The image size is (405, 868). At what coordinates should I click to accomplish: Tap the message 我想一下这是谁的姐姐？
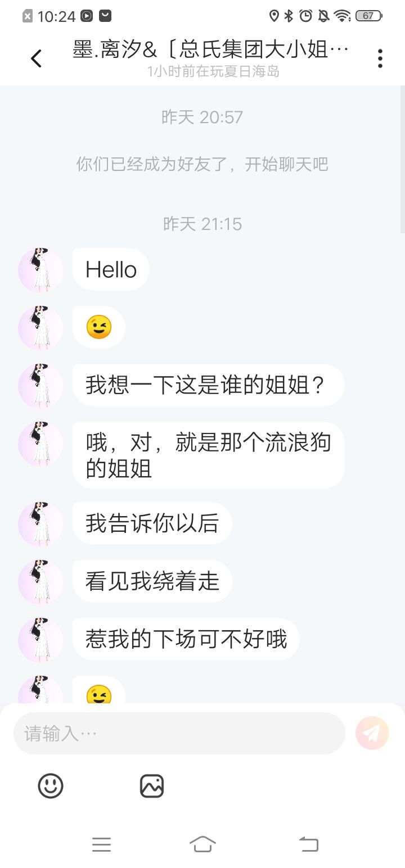point(208,385)
